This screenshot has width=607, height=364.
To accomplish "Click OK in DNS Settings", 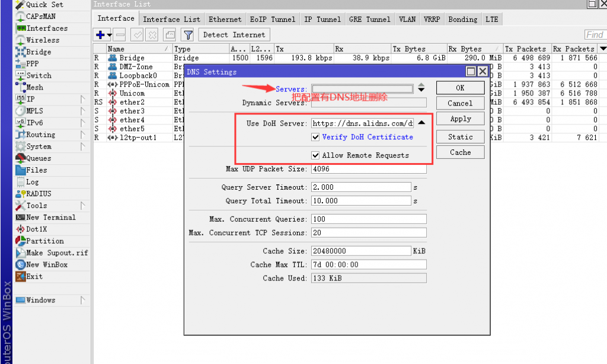I will [x=460, y=88].
